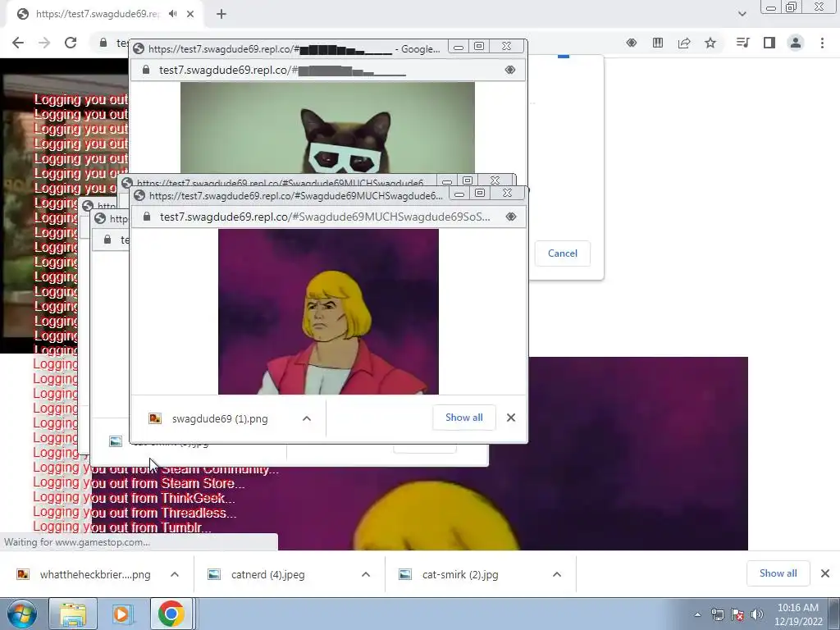
Task: Expand options chevron for swagdude69 (1).png
Action: 307,418
